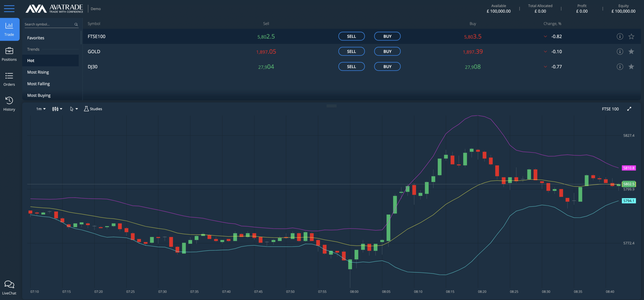Open the hamburger menu
Screen dimensions: 644x300
(9, 9)
